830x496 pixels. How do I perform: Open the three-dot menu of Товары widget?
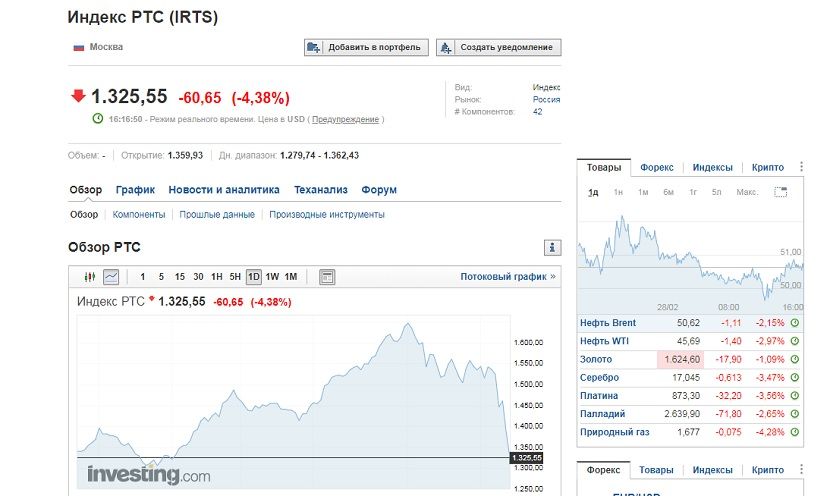tap(801, 167)
